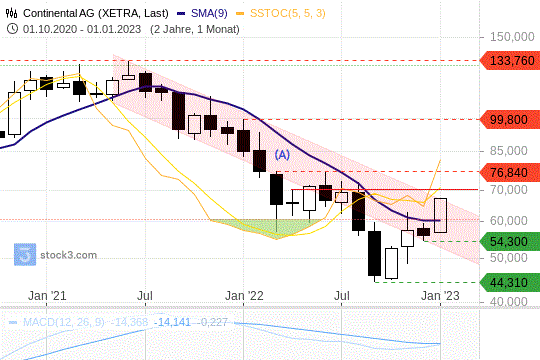The width and height of the screenshot is (540, 360).
Task: Click the 99,800 red price label
Action: [x=510, y=120]
